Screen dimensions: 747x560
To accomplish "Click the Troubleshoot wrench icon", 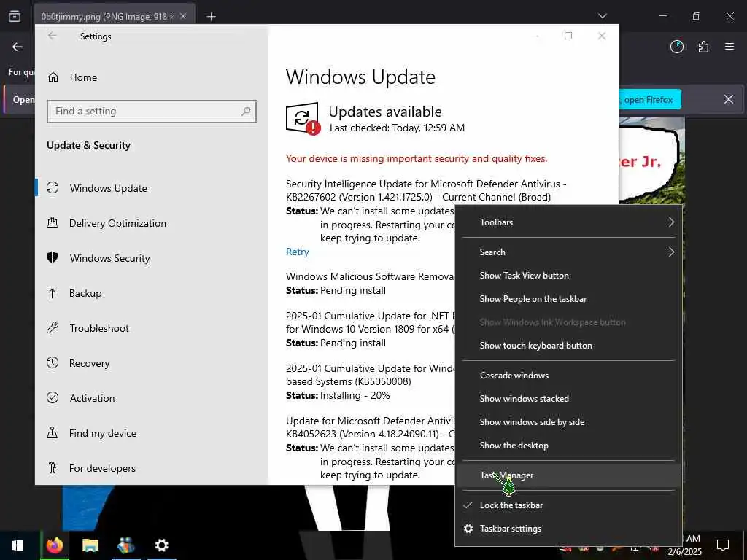I will click(x=53, y=327).
